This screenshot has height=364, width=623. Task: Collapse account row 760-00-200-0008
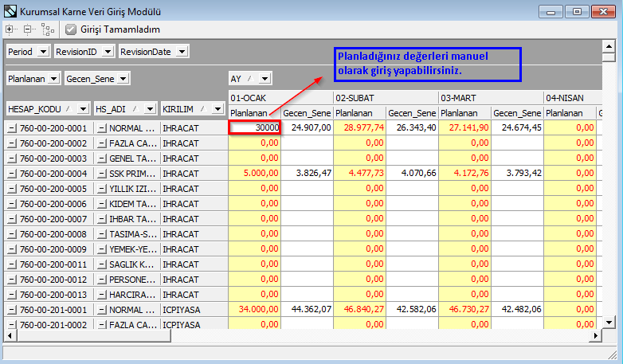12,234
